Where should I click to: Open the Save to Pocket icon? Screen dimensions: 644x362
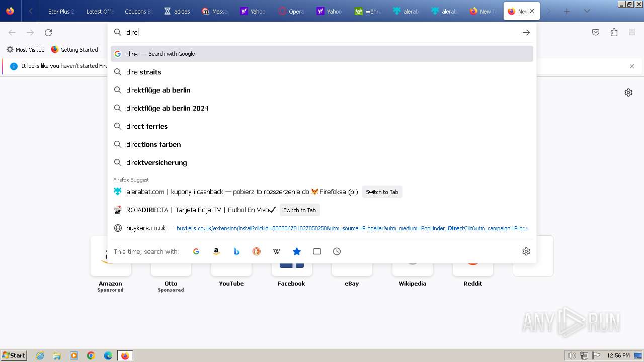[x=596, y=32]
